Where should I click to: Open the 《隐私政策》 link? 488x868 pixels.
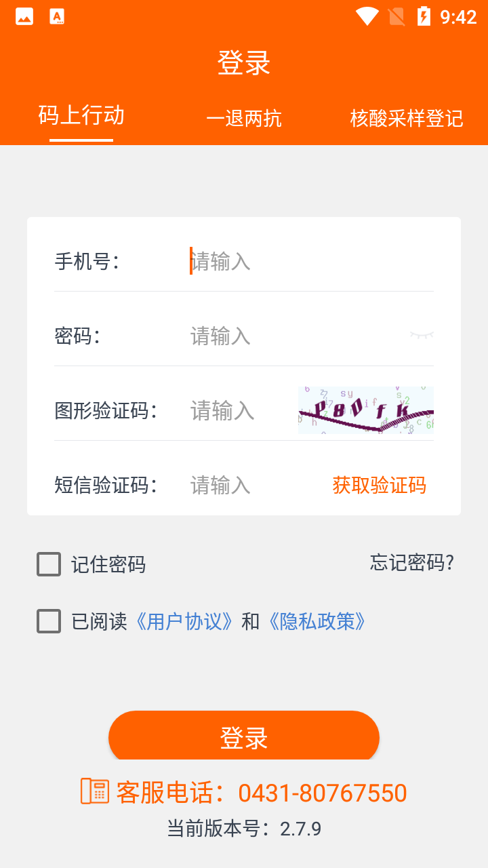317,621
